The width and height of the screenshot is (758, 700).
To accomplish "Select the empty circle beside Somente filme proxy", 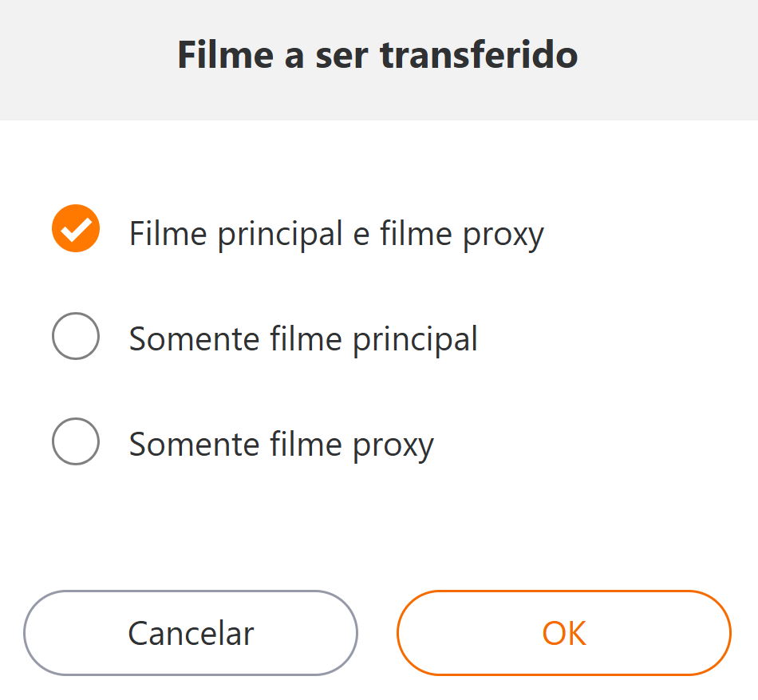I will click(x=76, y=441).
